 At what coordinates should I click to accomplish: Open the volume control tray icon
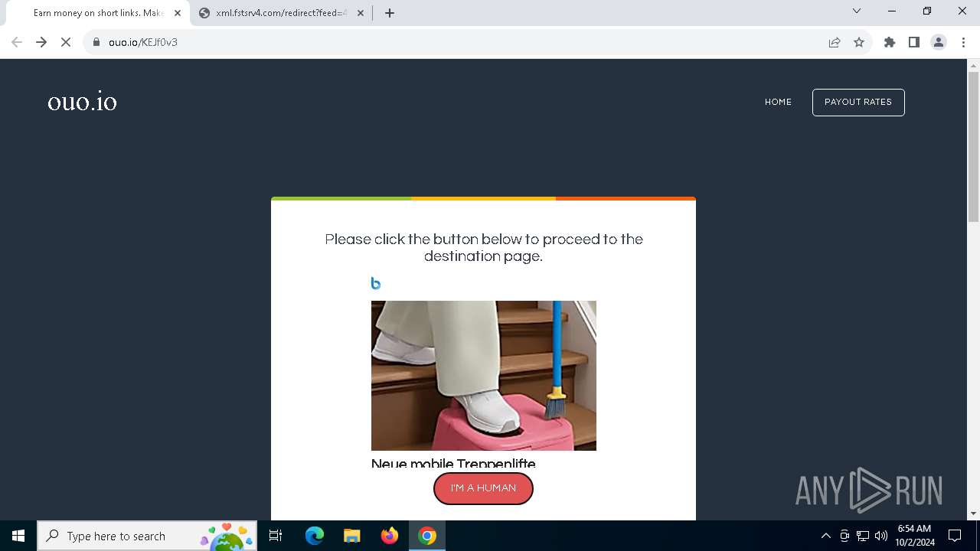tap(881, 536)
